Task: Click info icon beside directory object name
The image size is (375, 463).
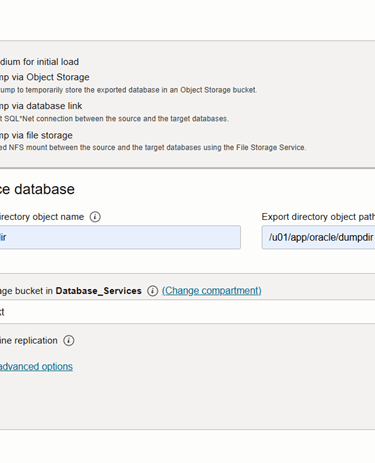Action: (x=95, y=217)
